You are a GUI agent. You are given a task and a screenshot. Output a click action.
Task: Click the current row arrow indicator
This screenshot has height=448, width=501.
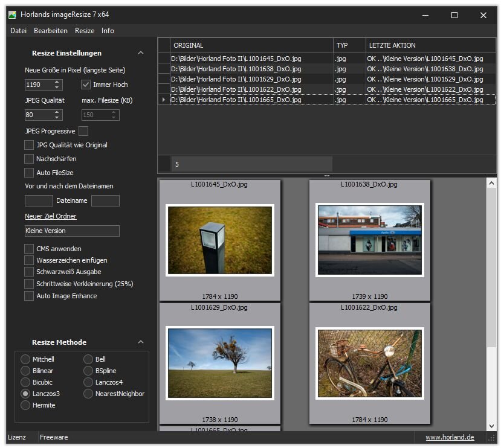[164, 100]
